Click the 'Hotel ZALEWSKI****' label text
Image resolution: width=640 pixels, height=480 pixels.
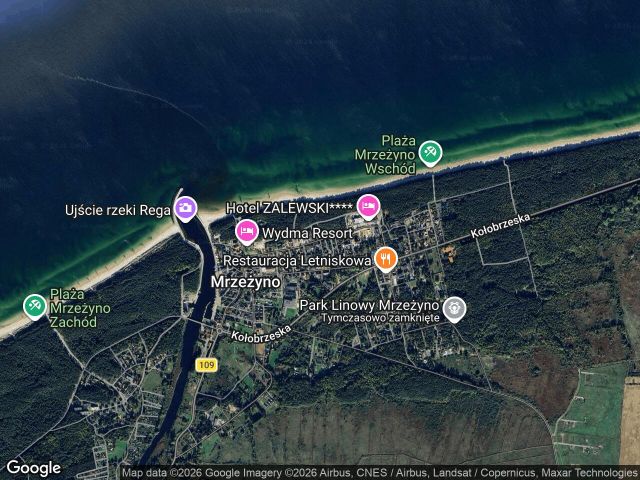click(x=289, y=208)
